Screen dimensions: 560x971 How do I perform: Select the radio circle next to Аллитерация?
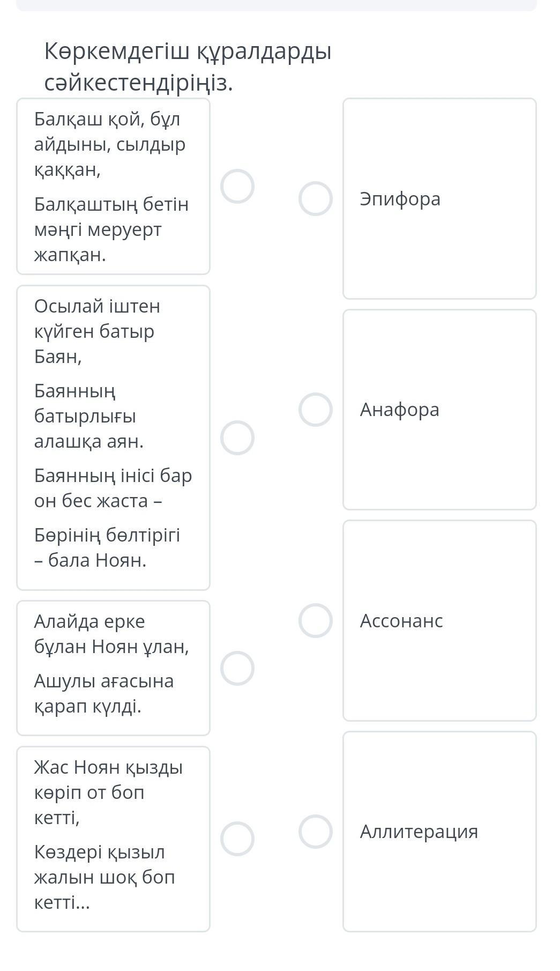(316, 832)
